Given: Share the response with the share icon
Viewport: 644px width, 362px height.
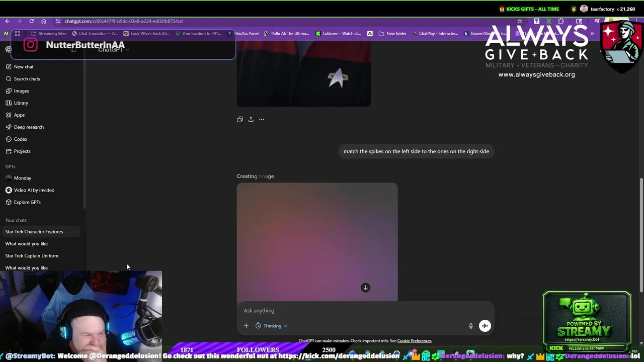Looking at the screenshot, I should (251, 119).
